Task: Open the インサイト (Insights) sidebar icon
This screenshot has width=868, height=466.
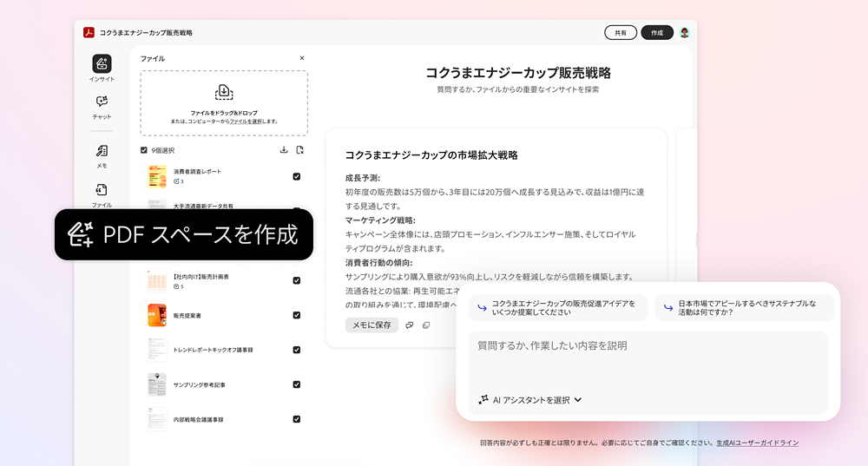Action: (x=102, y=64)
